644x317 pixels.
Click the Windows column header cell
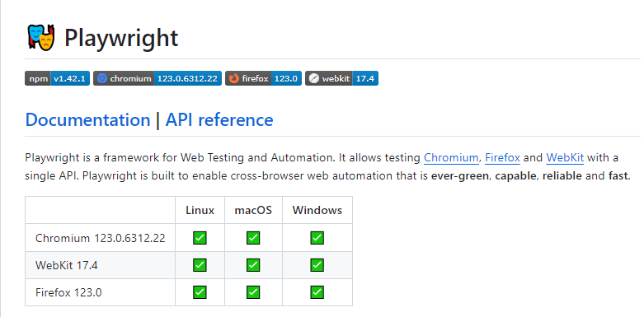coord(317,210)
